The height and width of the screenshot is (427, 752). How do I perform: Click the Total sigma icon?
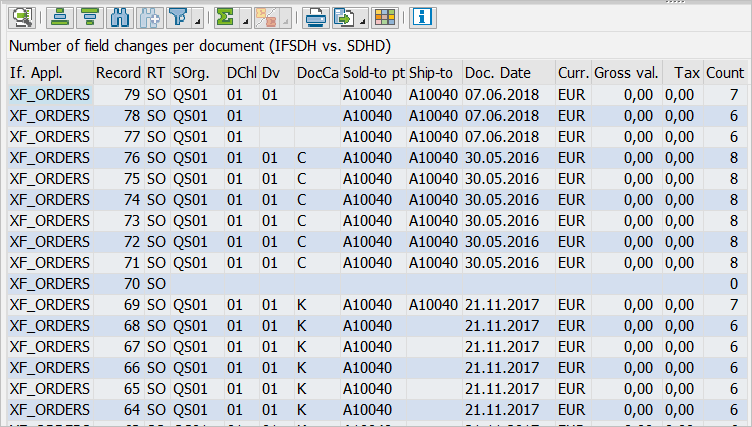(225, 16)
